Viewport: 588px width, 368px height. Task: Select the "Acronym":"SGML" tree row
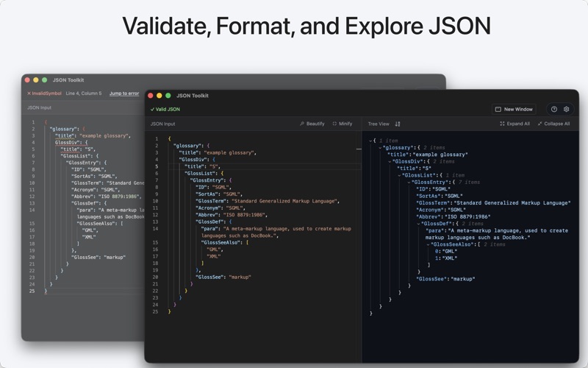point(441,210)
